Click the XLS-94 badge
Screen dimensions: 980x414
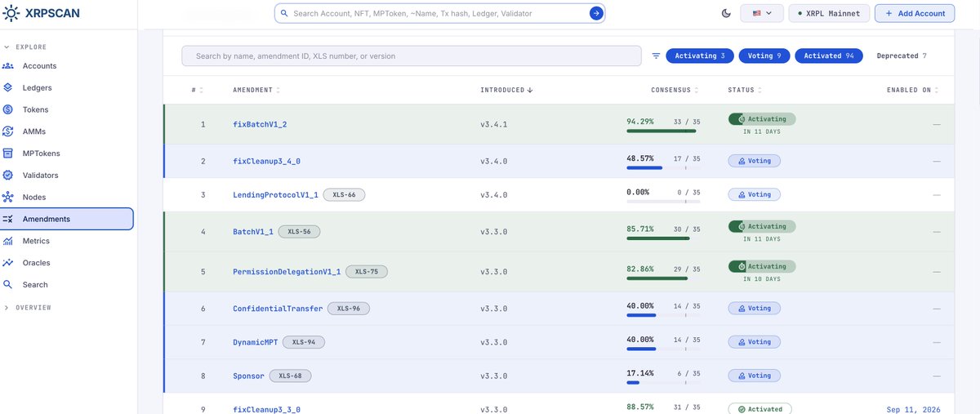click(x=304, y=342)
